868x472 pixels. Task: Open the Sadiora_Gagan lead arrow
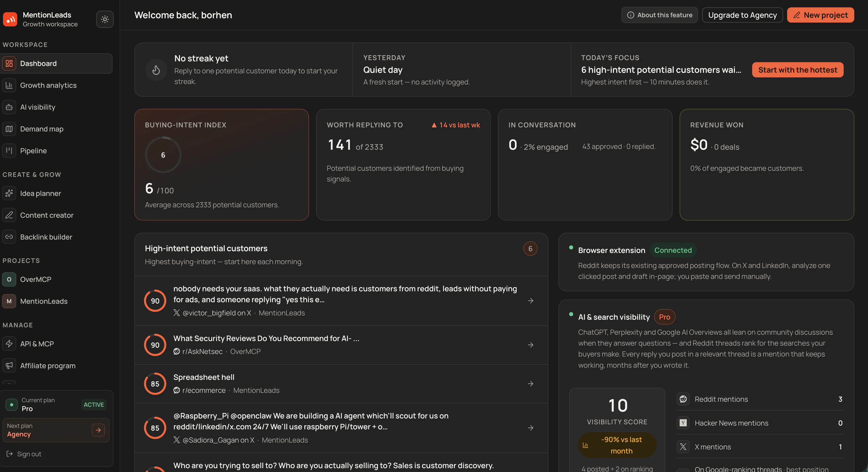(x=530, y=428)
